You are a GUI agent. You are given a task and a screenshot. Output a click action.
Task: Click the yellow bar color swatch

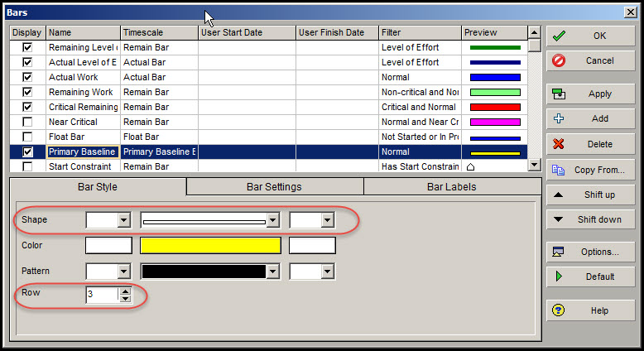pyautogui.click(x=210, y=246)
